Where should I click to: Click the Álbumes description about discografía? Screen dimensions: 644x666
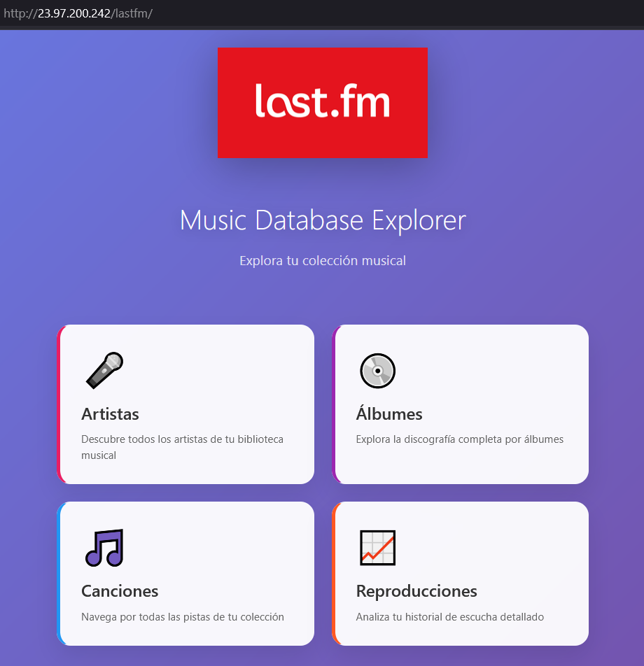coord(461,439)
